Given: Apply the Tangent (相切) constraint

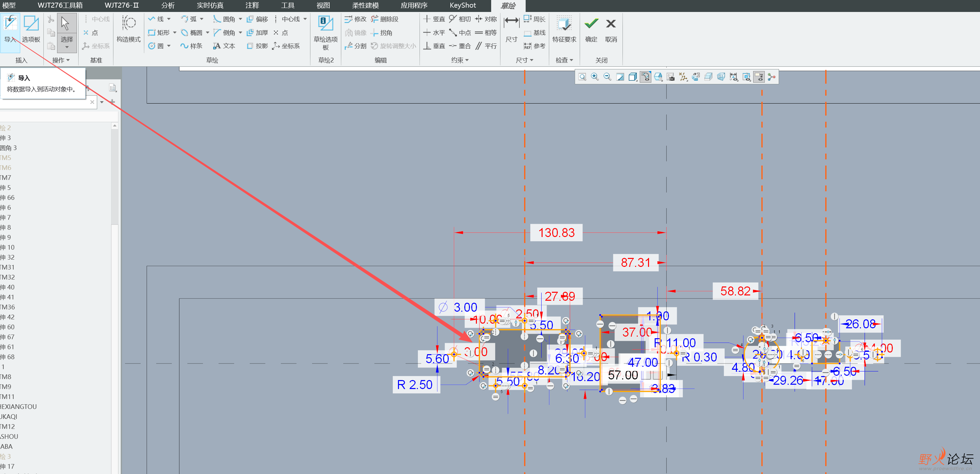Looking at the screenshot, I should [460, 19].
